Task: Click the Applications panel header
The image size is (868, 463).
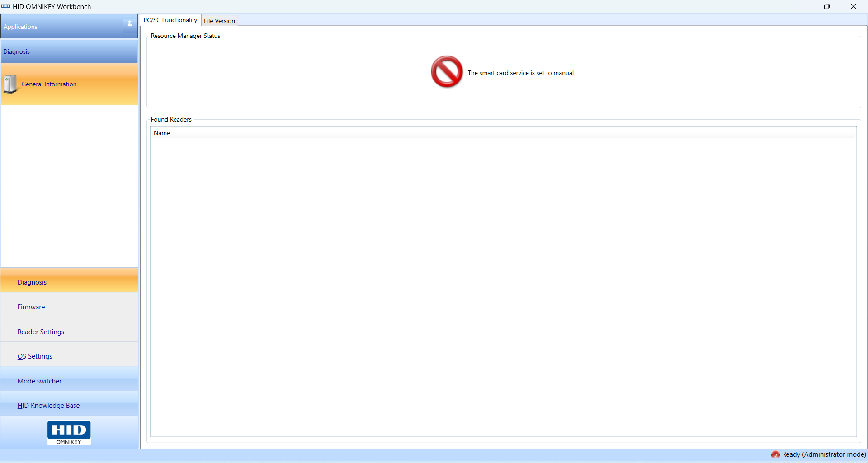Action: click(70, 27)
